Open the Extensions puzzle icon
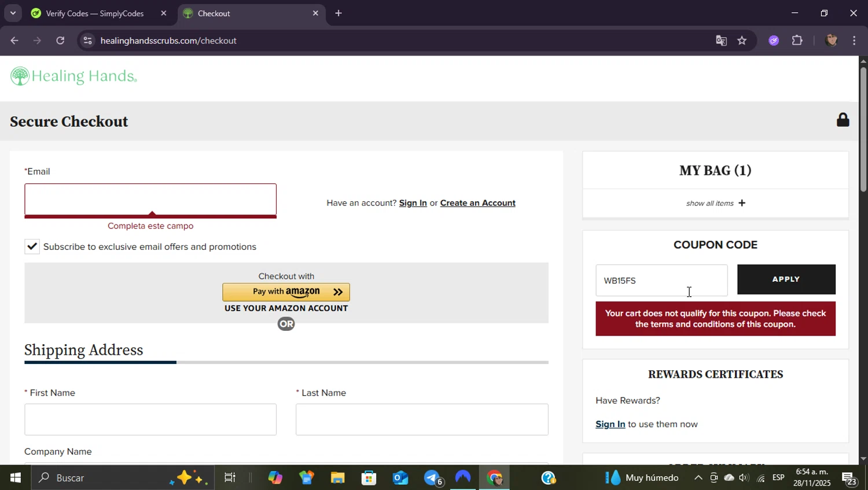The height and width of the screenshot is (490, 868). (797, 40)
